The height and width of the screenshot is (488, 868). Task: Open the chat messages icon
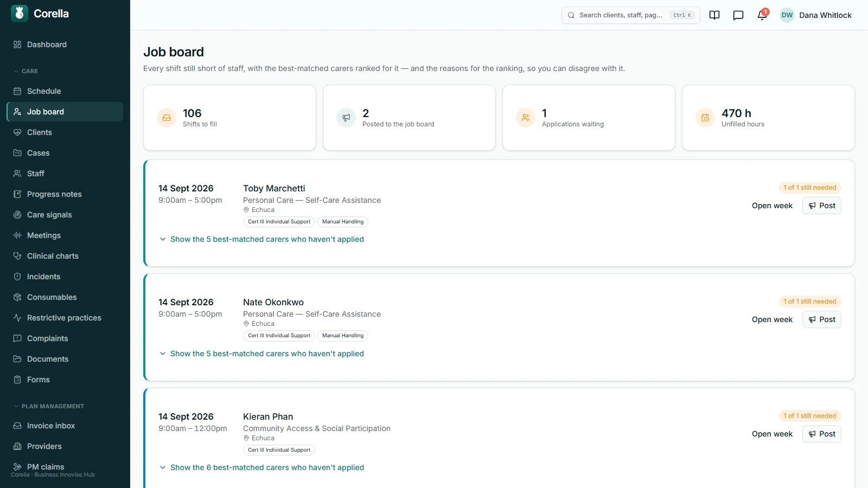click(738, 15)
